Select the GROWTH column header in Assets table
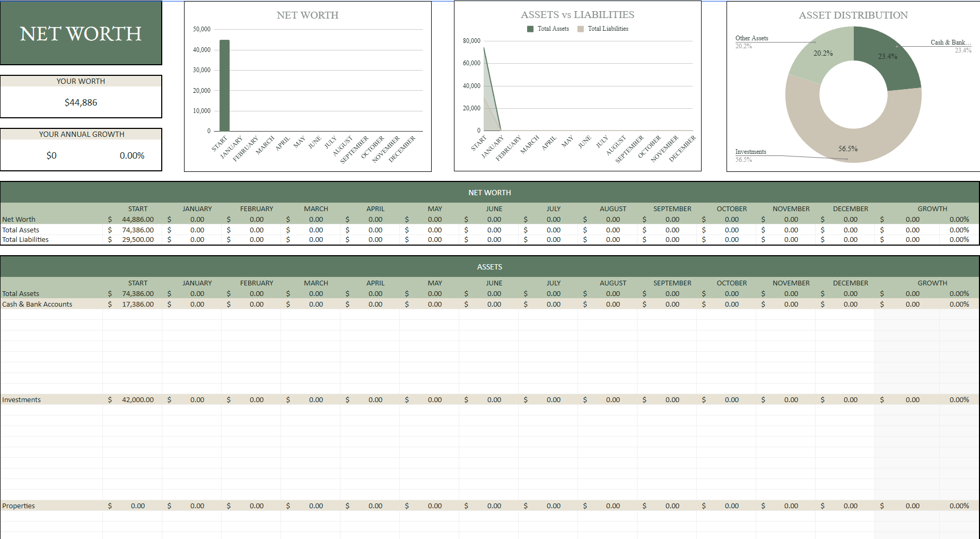This screenshot has height=539, width=980. pos(932,283)
